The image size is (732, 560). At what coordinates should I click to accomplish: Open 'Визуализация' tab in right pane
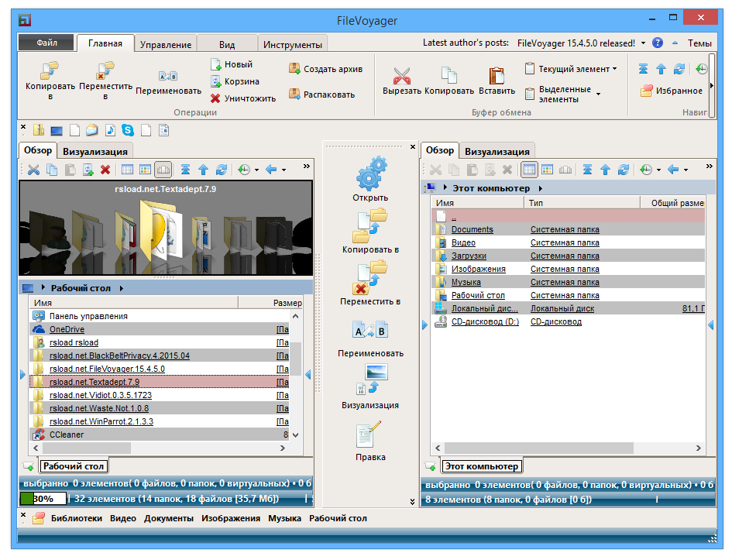tap(497, 152)
